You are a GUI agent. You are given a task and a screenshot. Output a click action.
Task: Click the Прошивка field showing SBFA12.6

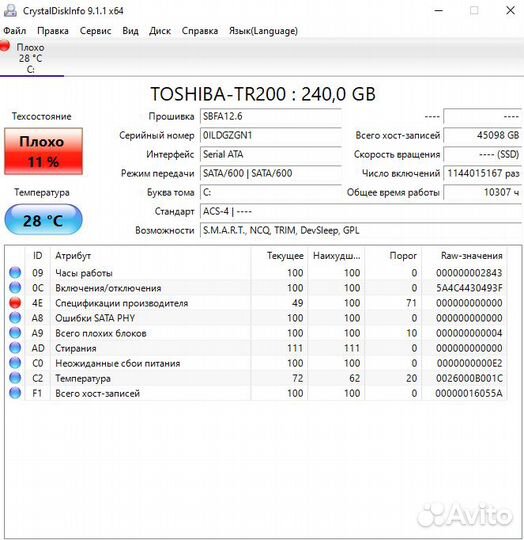[271, 116]
